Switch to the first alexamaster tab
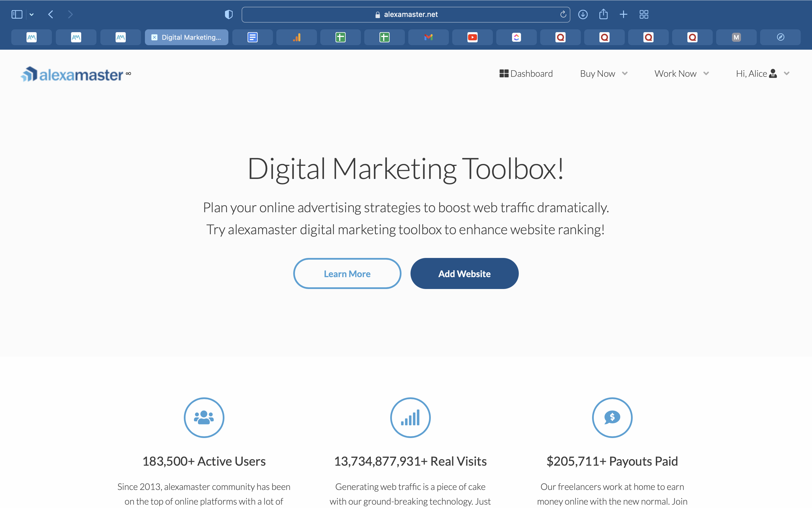Screen dimensions: 812x508 [x=32, y=37]
